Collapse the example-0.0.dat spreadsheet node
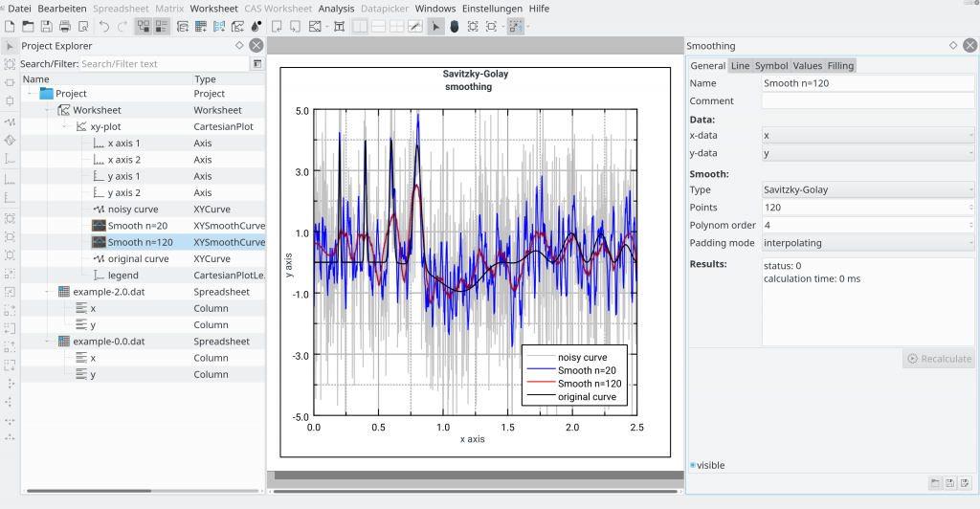Viewport: 980px width, 509px height. click(x=48, y=342)
